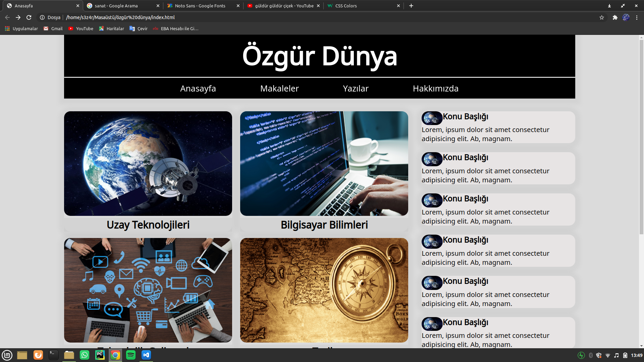This screenshot has width=644, height=362.
Task: Click the YouTube bookmark
Action: [81, 28]
